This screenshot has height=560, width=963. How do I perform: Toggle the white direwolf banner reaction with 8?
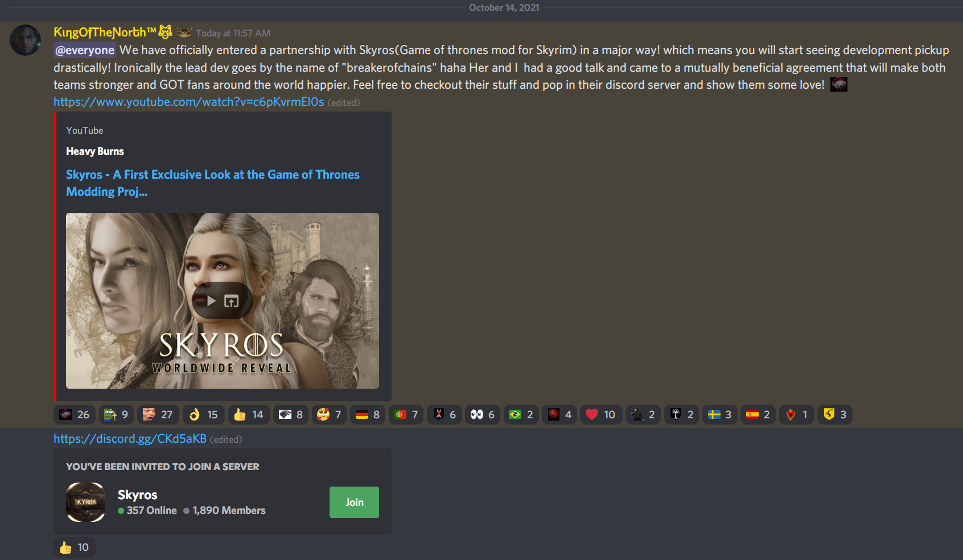[291, 414]
